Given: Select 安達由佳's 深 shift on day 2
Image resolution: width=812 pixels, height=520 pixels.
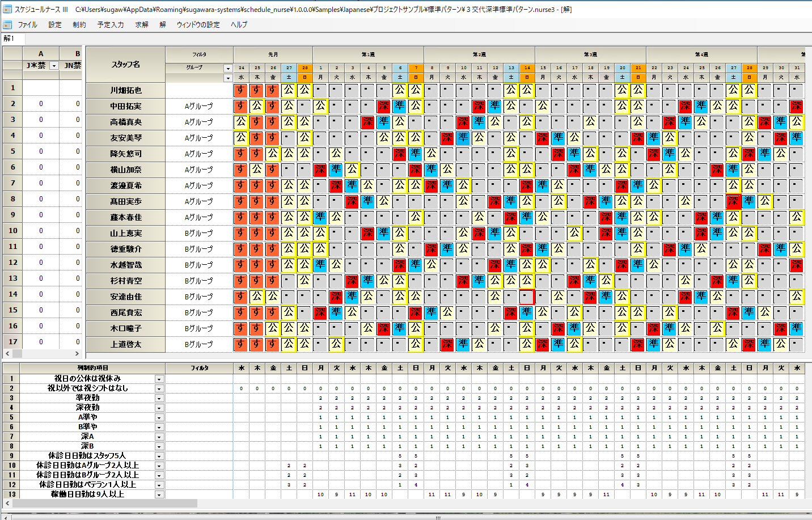Looking at the screenshot, I should coord(336,297).
